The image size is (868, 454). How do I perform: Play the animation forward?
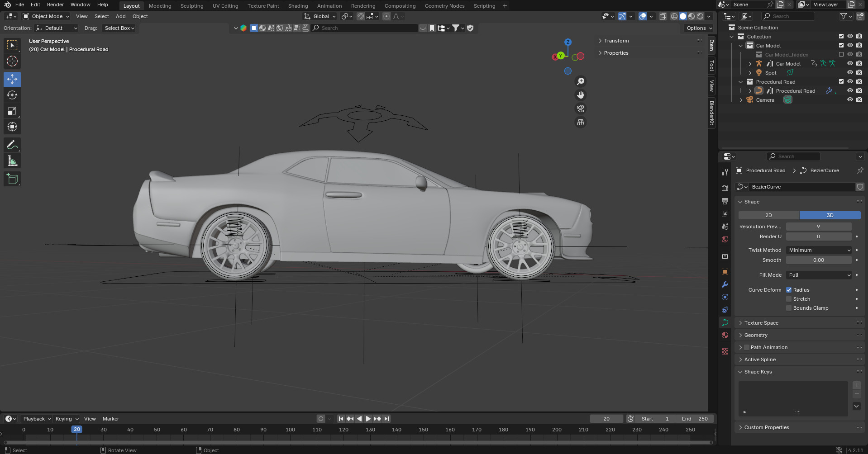point(368,419)
